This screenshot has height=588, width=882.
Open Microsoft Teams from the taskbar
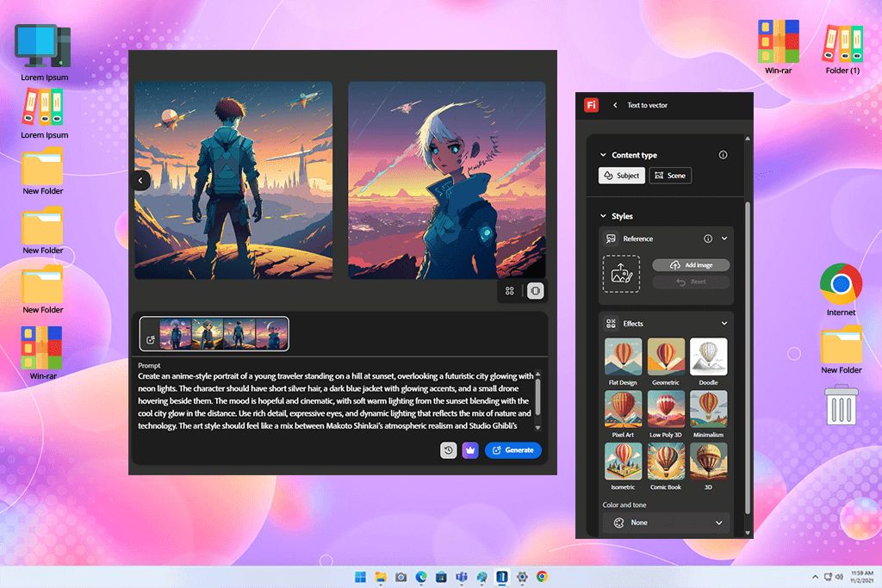[462, 577]
